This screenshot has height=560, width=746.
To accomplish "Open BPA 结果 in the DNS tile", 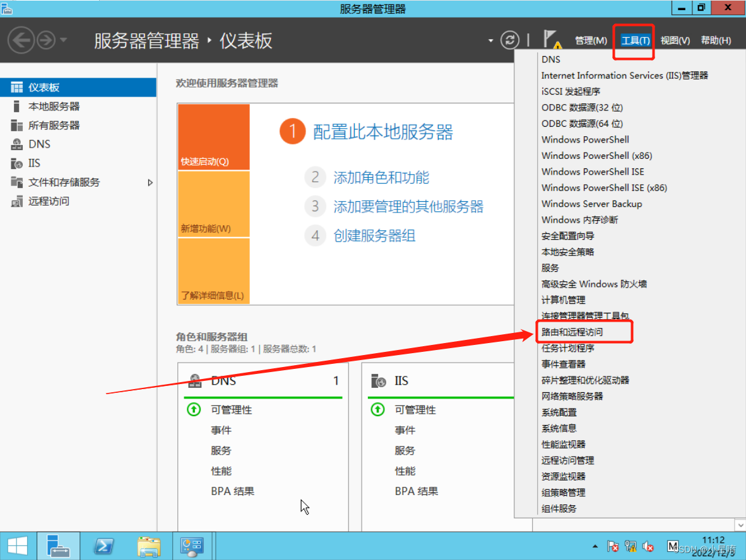I will click(233, 491).
